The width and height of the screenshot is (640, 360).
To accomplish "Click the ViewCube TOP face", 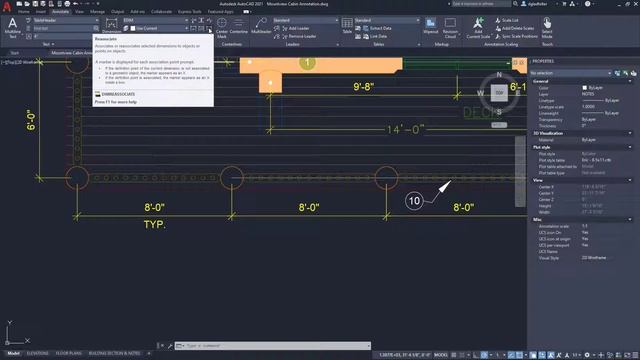I will pos(499,93).
